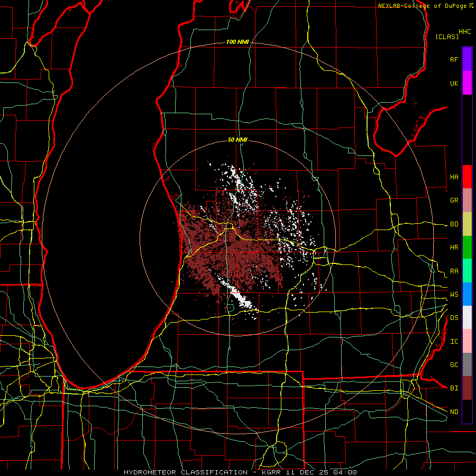The image size is (476, 476).
Task: Click the RF purple legend swatch
Action: click(467, 59)
